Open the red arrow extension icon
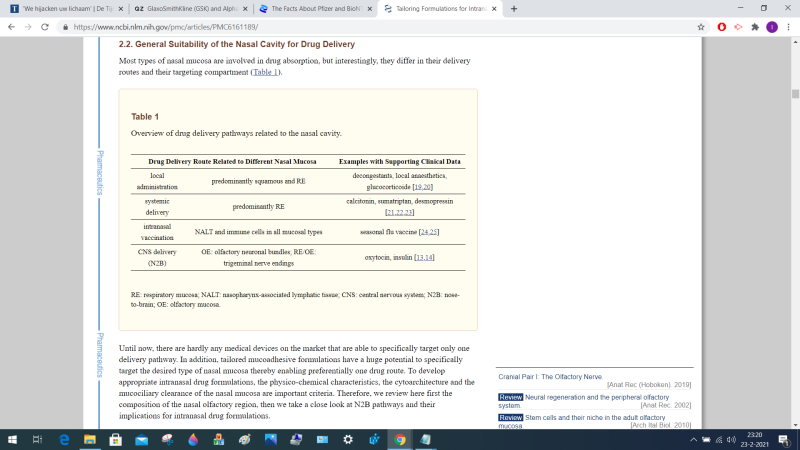 click(x=738, y=27)
